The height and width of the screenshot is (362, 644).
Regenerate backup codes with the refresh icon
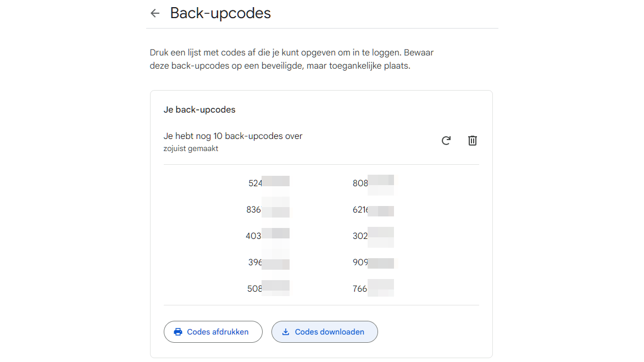446,141
